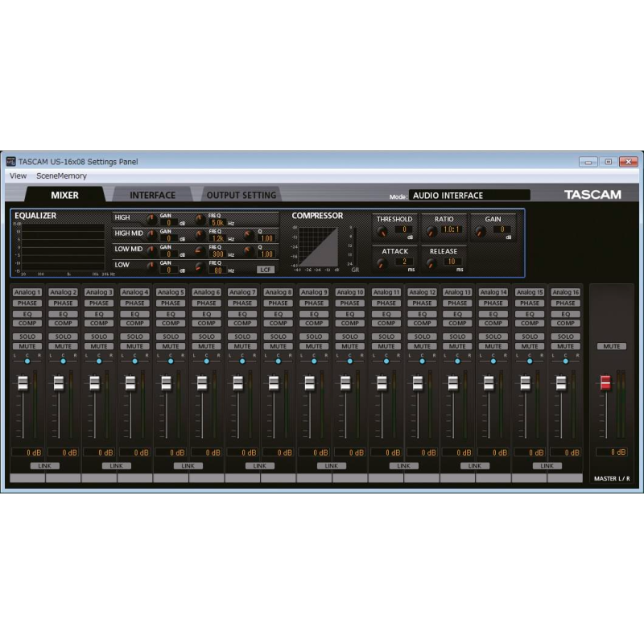Click the compressor GAIN knob

coord(480,232)
